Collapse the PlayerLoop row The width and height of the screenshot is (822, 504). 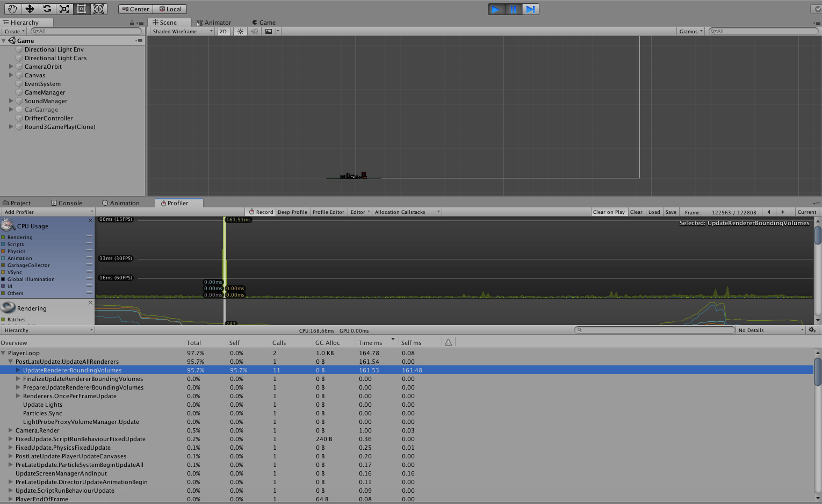click(3, 353)
